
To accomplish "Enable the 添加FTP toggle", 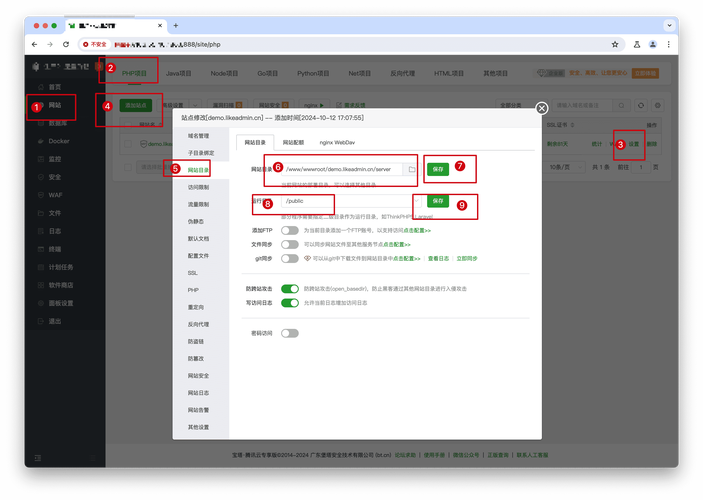I will tap(290, 230).
